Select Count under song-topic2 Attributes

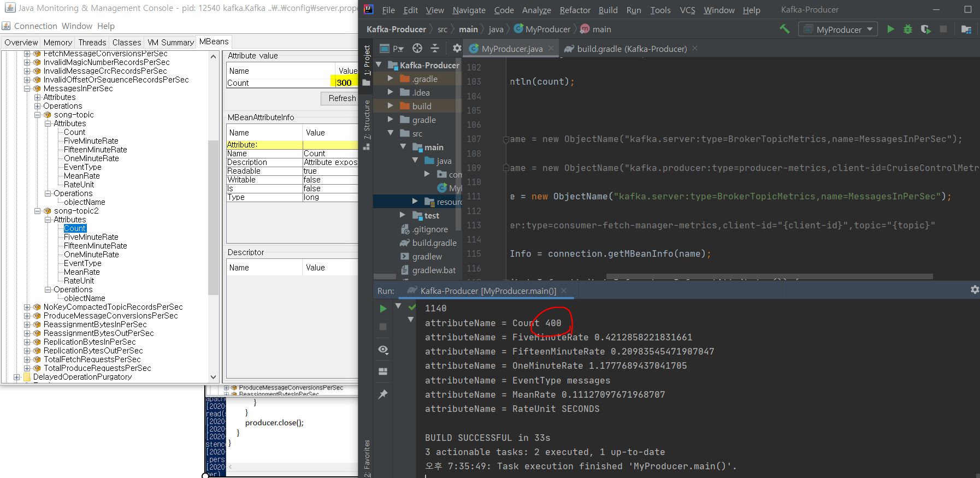pos(75,228)
